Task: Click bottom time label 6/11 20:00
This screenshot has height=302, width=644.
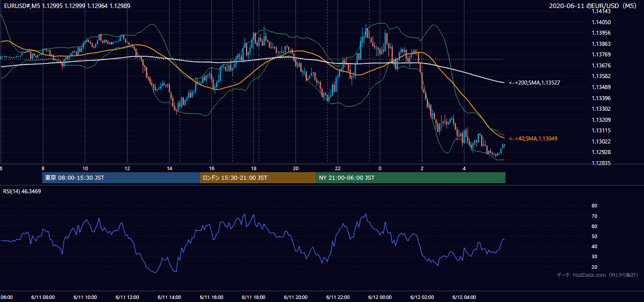Action: (296, 297)
